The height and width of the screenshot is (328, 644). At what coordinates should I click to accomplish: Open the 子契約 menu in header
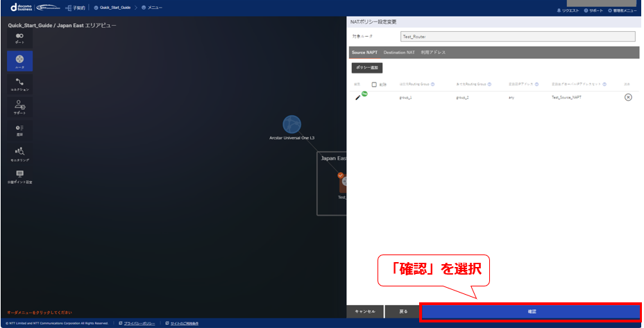(75, 8)
